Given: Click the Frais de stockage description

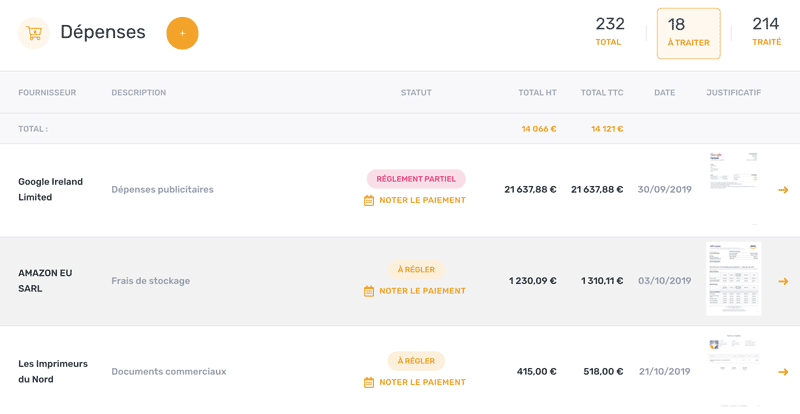Looking at the screenshot, I should pyautogui.click(x=151, y=281).
